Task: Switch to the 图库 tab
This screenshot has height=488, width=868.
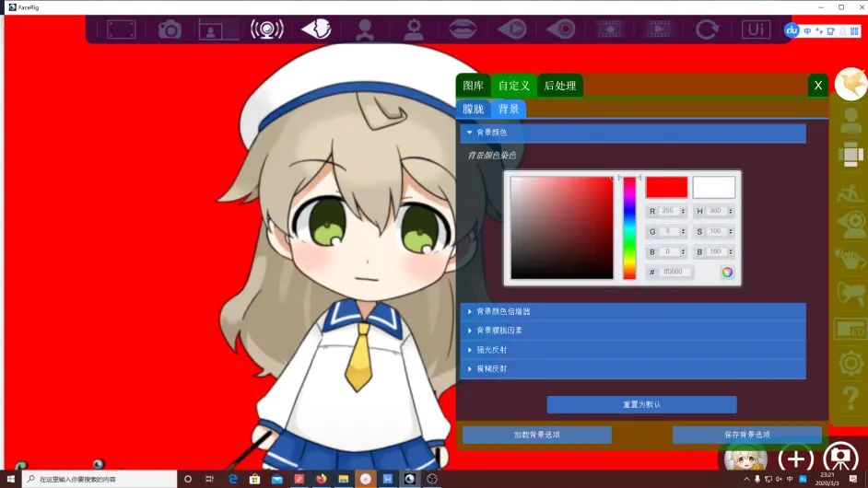Action: [x=474, y=86]
